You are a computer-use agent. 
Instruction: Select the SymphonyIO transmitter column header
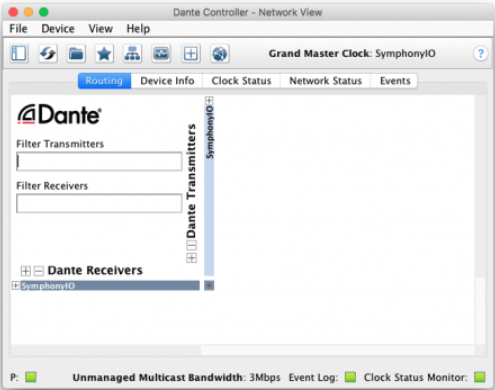(209, 190)
